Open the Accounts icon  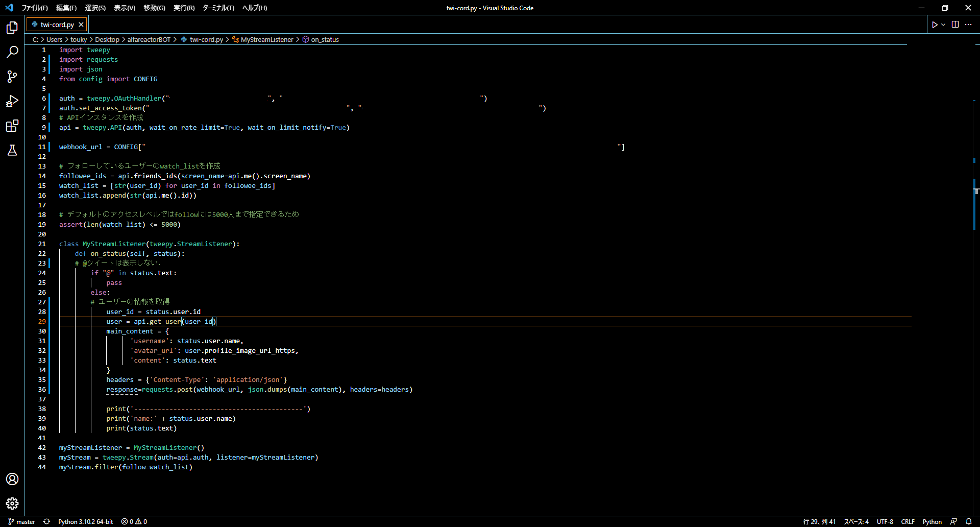coord(12,479)
